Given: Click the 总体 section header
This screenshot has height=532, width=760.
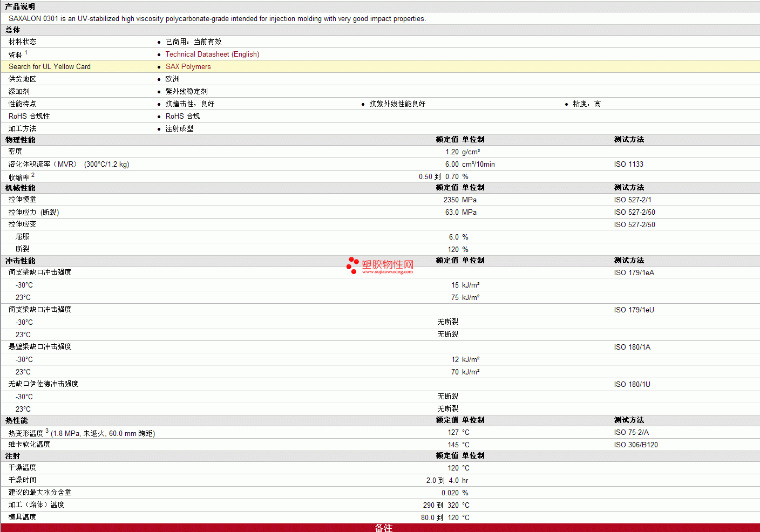Looking at the screenshot, I should coord(12,30).
